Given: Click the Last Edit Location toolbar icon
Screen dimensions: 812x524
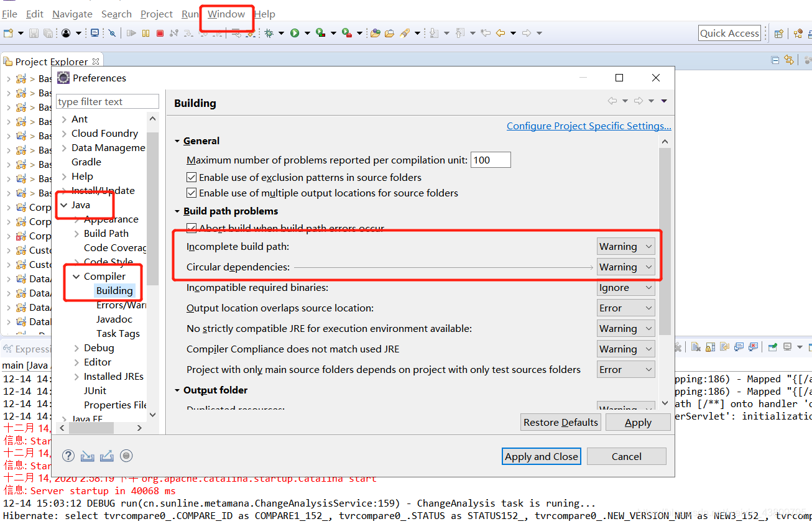Looking at the screenshot, I should (x=486, y=33).
